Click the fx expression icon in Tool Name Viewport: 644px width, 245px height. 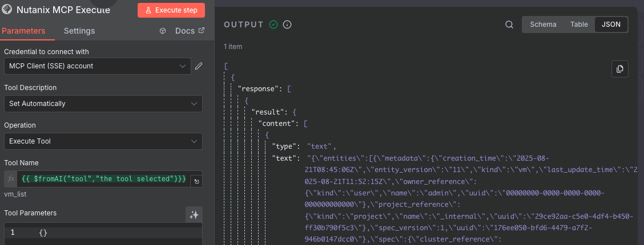(10, 179)
